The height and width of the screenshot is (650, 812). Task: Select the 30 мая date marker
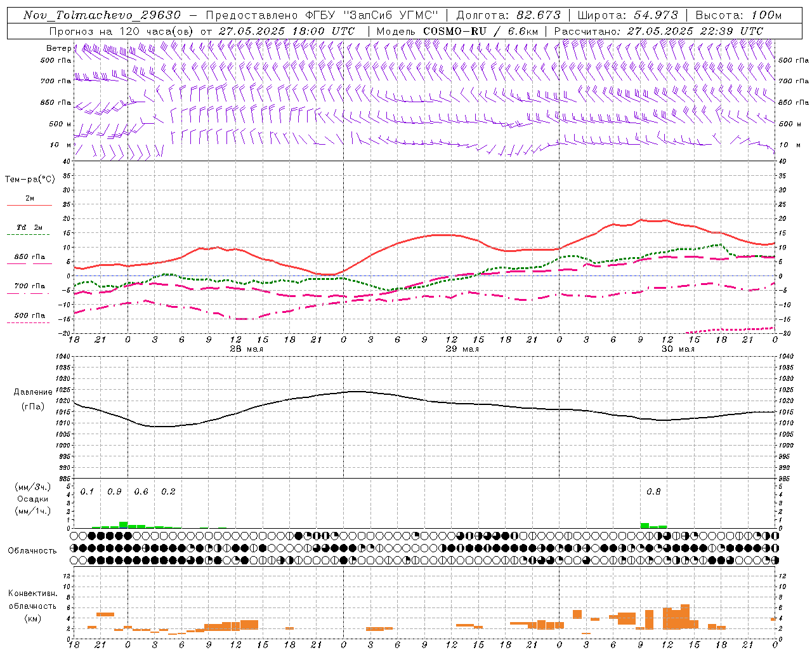678,349
